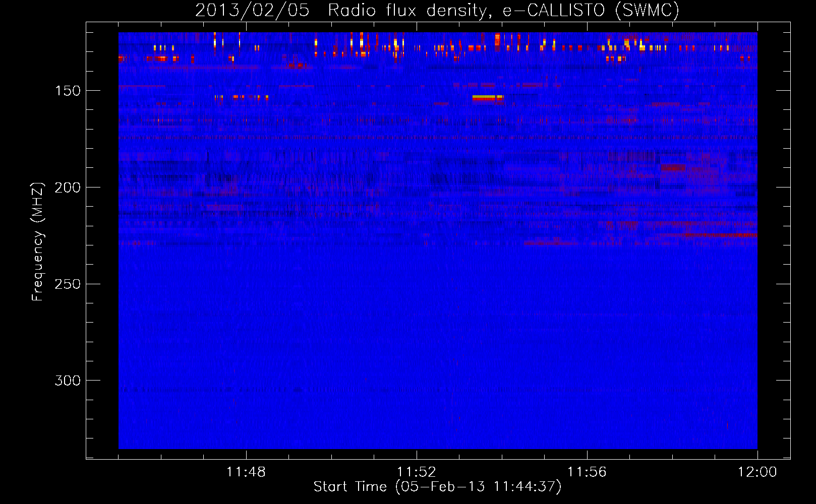The height and width of the screenshot is (504, 816).
Task: Click the 150 frequency tick label
Action: click(x=68, y=91)
